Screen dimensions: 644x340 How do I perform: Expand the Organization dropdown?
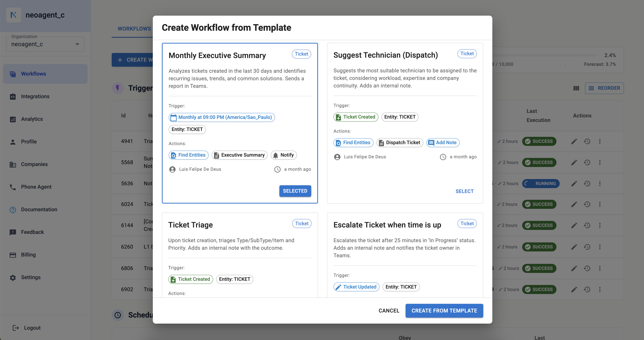(77, 44)
